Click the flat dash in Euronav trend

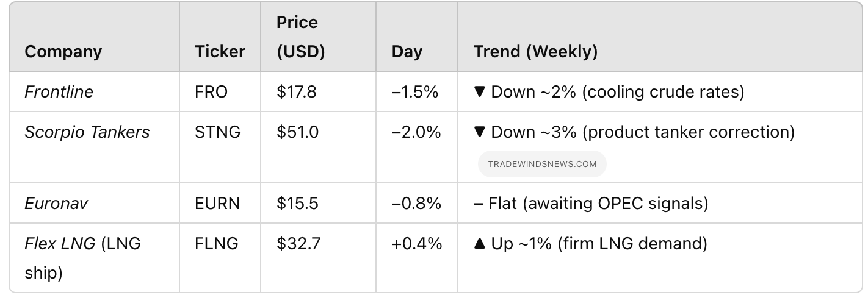(479, 203)
